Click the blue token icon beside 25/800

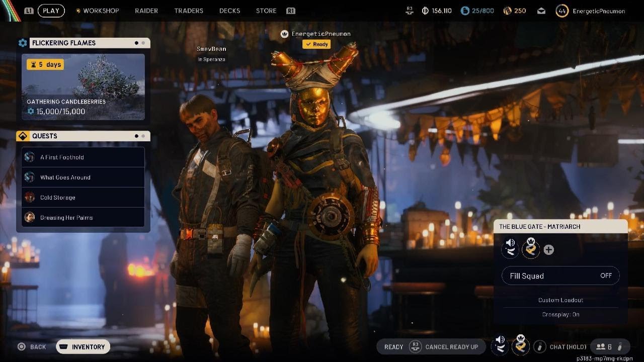click(x=465, y=11)
